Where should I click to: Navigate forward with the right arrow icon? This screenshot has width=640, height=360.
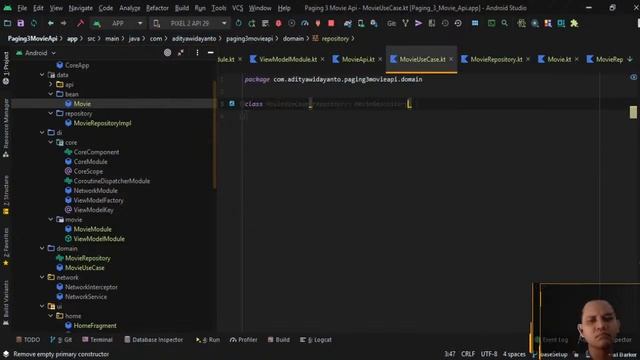[64, 23]
